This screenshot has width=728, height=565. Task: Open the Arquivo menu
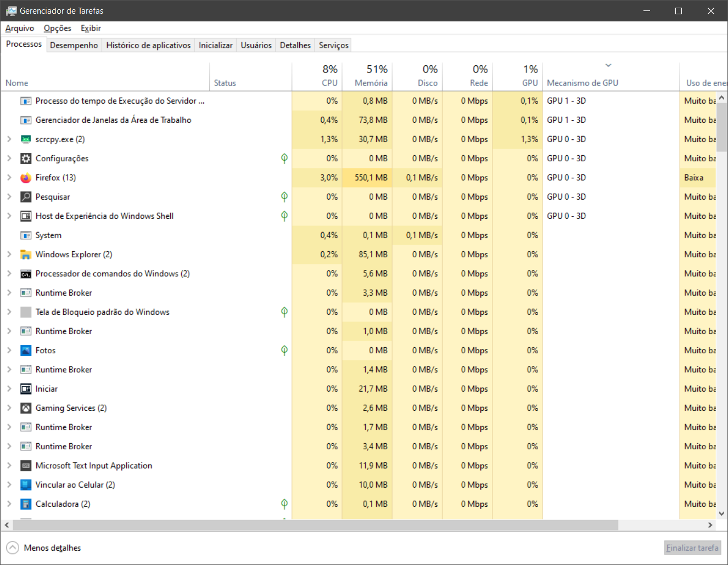tap(20, 28)
